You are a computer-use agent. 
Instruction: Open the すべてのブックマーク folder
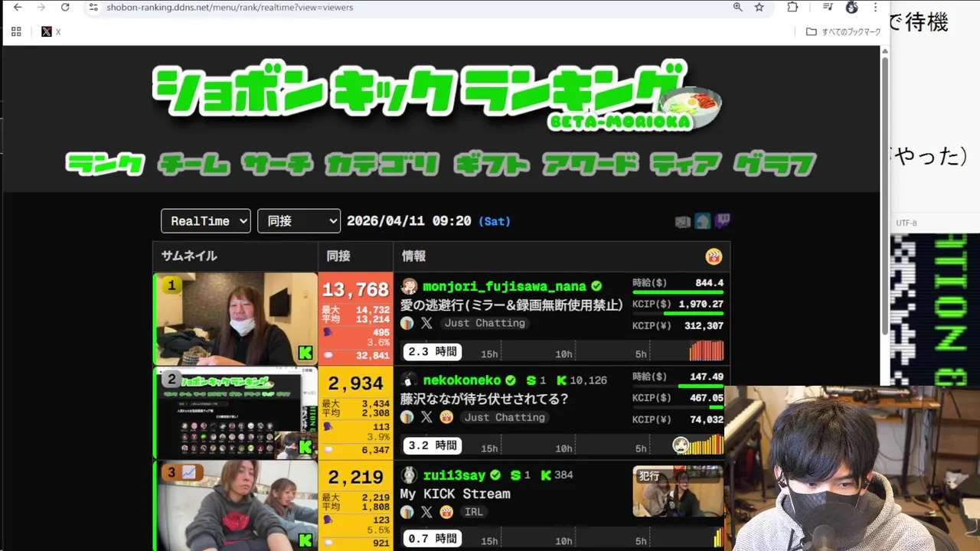[843, 32]
